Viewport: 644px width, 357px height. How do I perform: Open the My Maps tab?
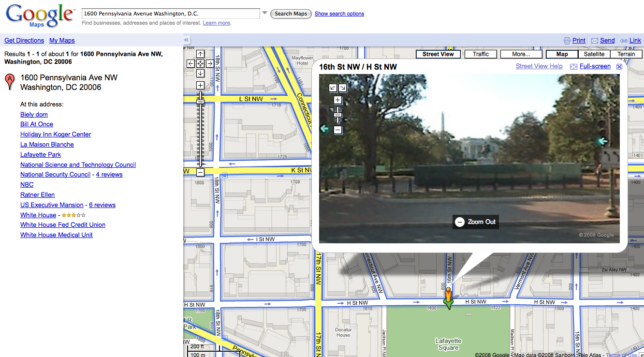point(62,41)
